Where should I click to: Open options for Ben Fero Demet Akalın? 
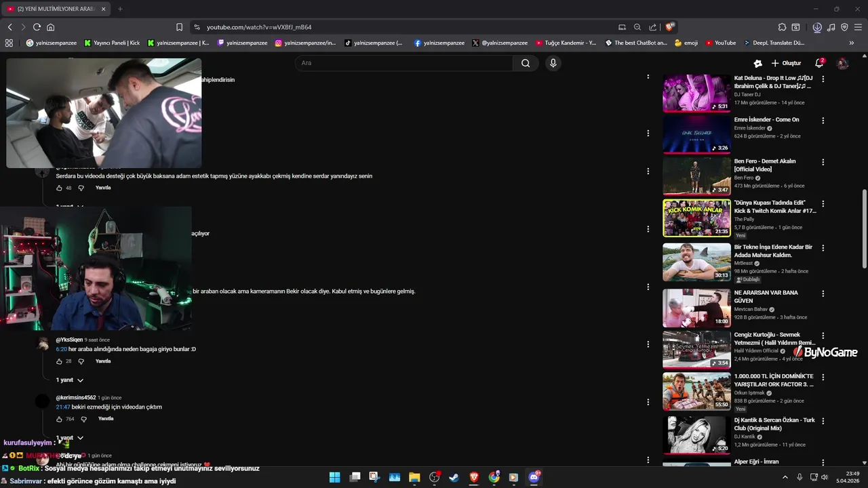[x=823, y=162]
